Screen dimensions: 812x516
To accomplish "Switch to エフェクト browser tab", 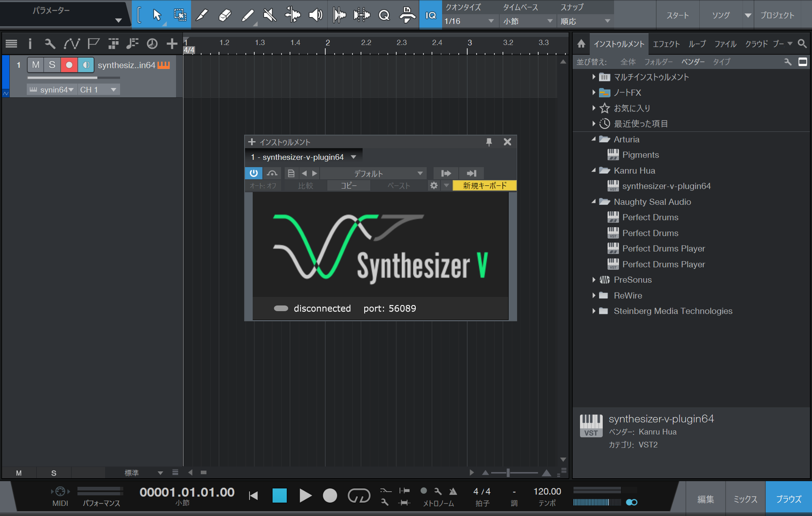I will [666, 44].
